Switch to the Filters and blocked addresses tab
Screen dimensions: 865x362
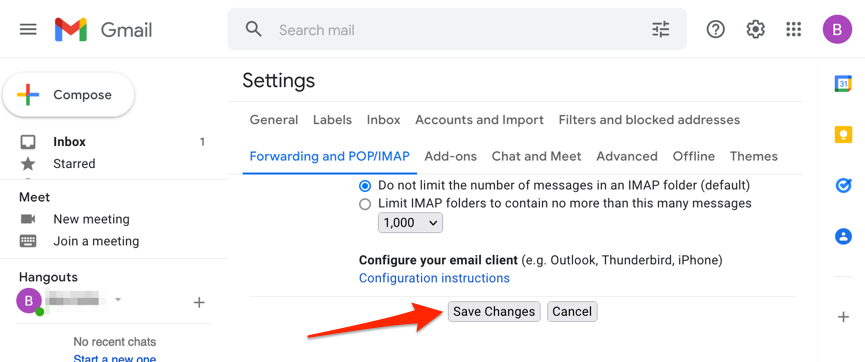point(649,120)
